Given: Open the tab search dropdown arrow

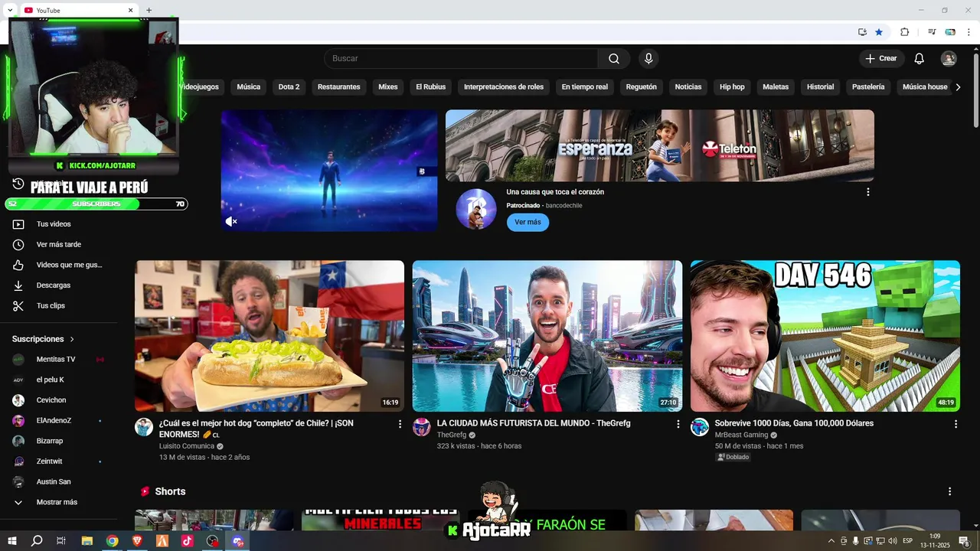Looking at the screenshot, I should [10, 11].
